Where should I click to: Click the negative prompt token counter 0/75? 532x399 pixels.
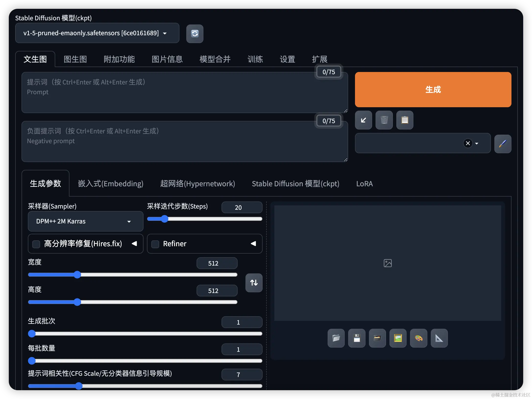(329, 121)
